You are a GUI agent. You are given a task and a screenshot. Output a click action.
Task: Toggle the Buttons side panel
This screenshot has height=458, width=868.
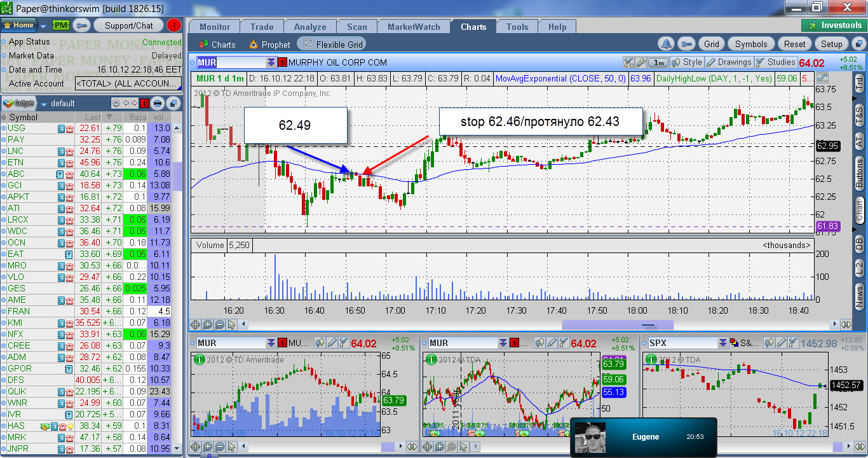coord(859,174)
